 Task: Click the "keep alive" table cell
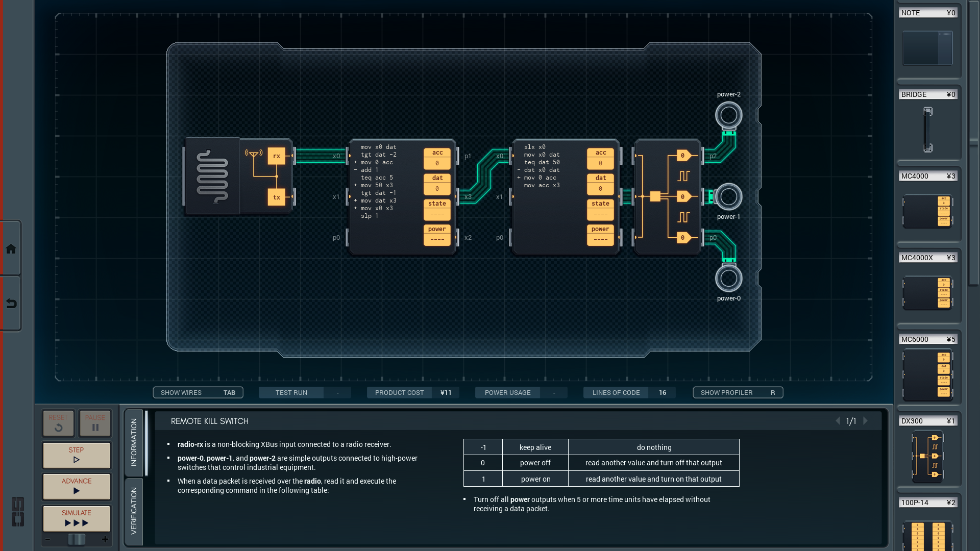(535, 447)
